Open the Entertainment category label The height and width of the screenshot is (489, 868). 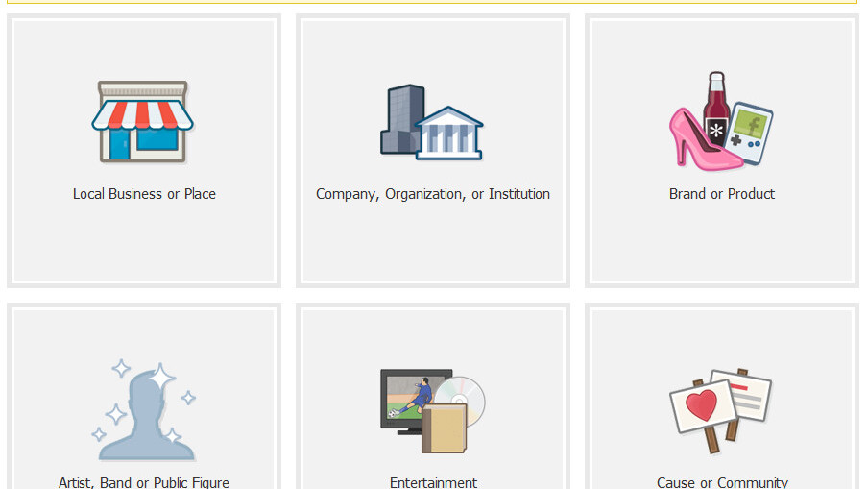coord(433,482)
